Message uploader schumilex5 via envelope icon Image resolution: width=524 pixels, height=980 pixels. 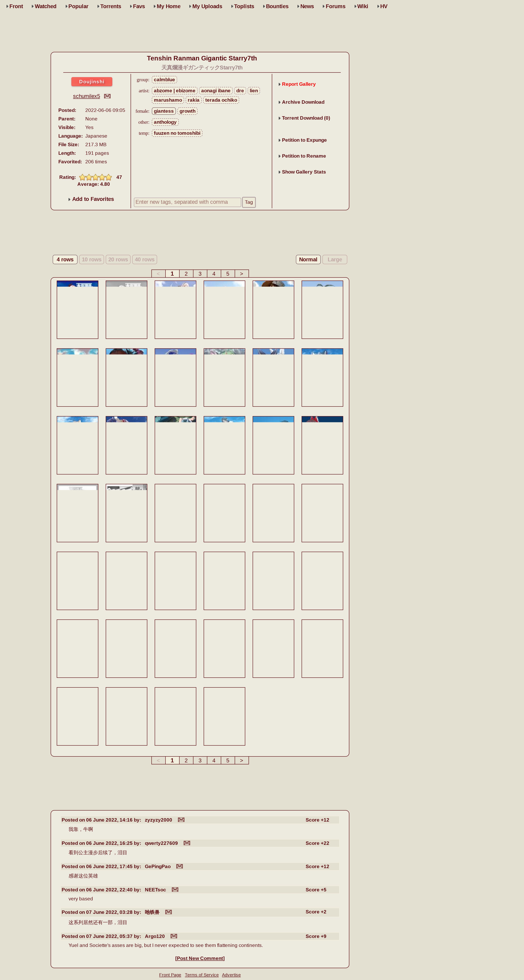(x=107, y=96)
